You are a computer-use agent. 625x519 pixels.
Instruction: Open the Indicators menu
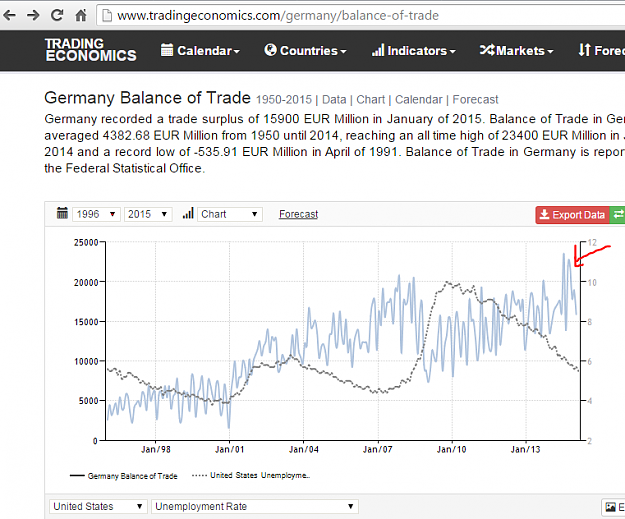414,51
